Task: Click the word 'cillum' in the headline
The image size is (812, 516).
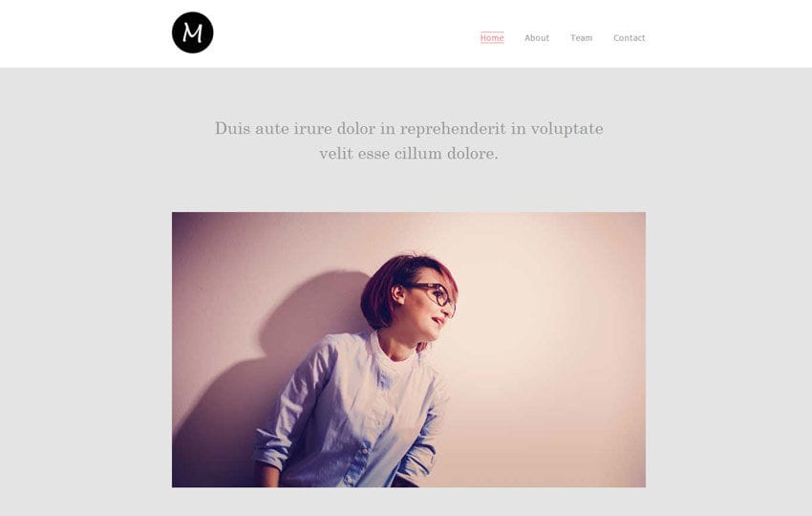Action: click(x=418, y=153)
